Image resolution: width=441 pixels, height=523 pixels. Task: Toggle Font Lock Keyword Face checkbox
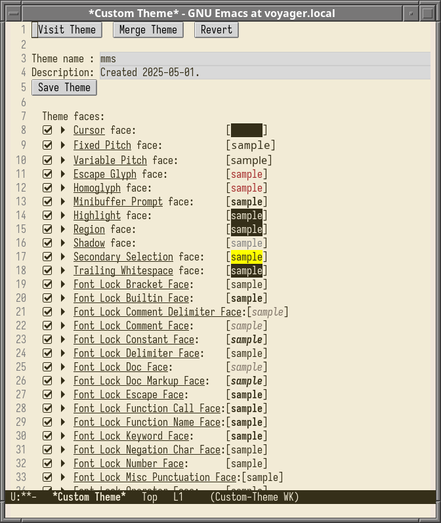point(47,436)
